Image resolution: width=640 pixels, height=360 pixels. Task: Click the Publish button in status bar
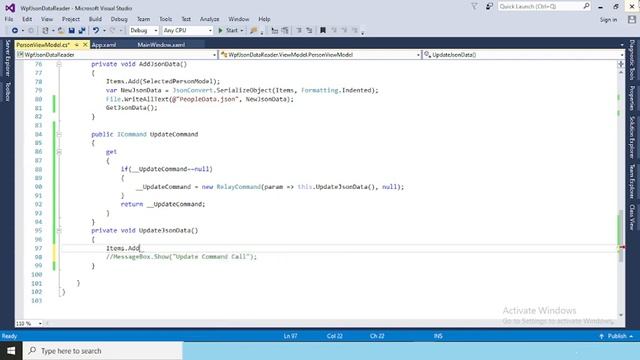pyautogui.click(x=616, y=336)
